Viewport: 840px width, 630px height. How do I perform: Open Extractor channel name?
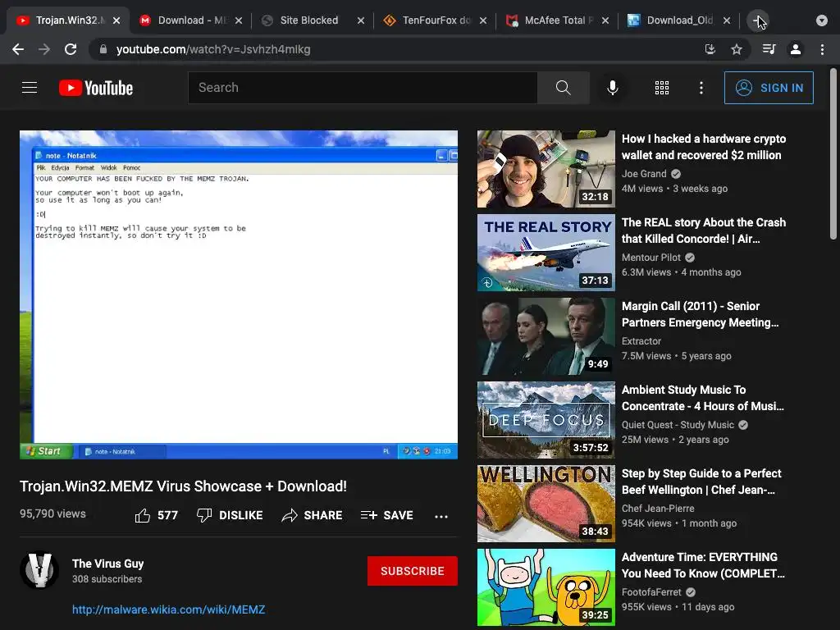641,340
